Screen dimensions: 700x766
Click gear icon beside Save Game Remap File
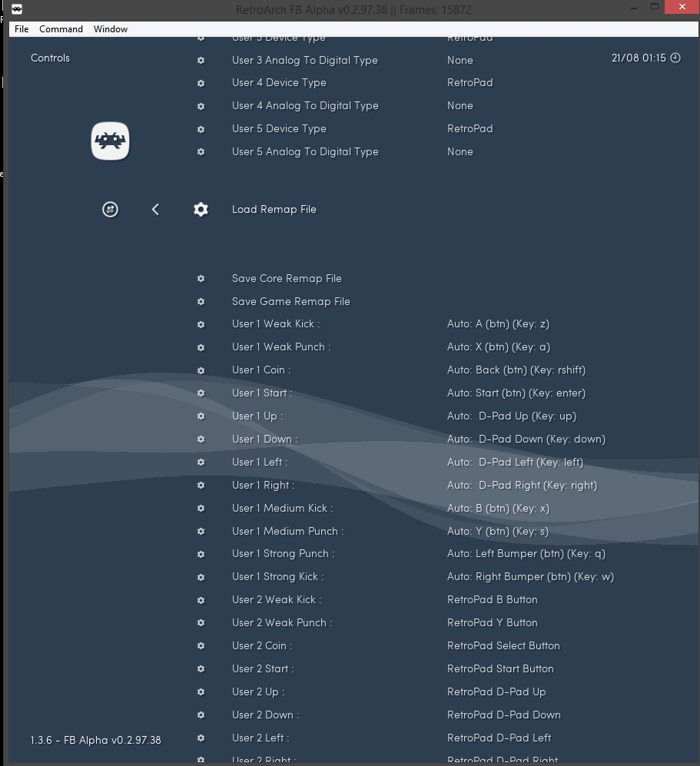[x=201, y=301]
